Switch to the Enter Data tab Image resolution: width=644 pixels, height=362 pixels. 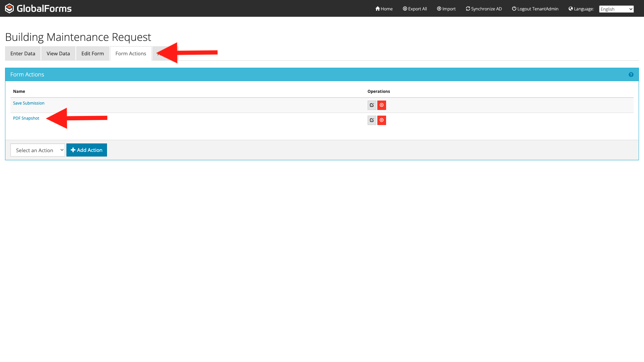click(x=23, y=54)
